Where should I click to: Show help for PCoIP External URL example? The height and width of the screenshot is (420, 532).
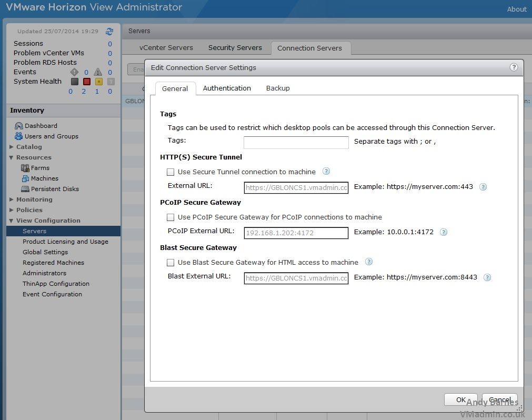tap(444, 232)
